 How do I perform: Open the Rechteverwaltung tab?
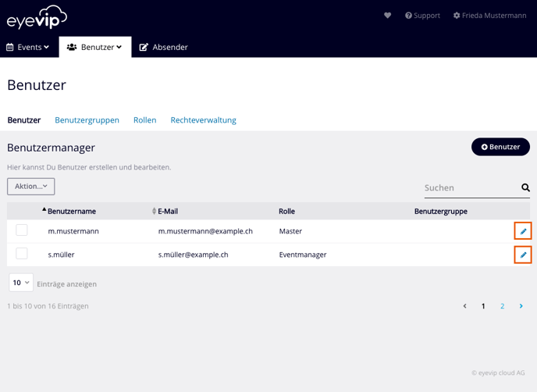(x=203, y=120)
